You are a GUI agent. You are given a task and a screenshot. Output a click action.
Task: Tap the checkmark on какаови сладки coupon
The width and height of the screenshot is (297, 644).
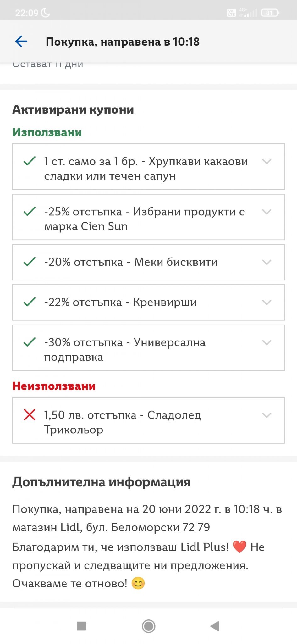pos(30,161)
